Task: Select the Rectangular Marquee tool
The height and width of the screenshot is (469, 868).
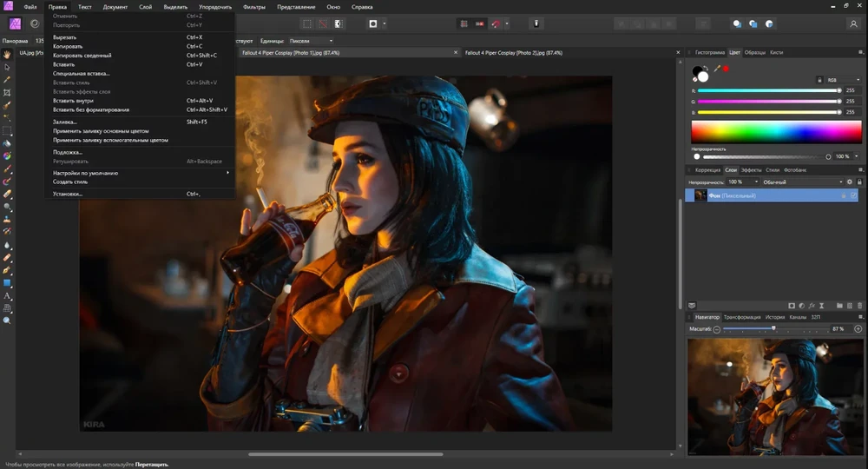Action: (7, 130)
